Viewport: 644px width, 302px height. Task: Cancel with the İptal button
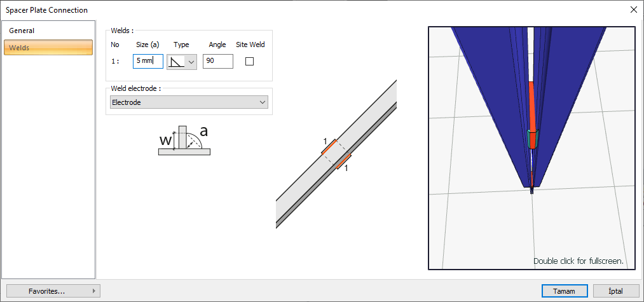616,291
